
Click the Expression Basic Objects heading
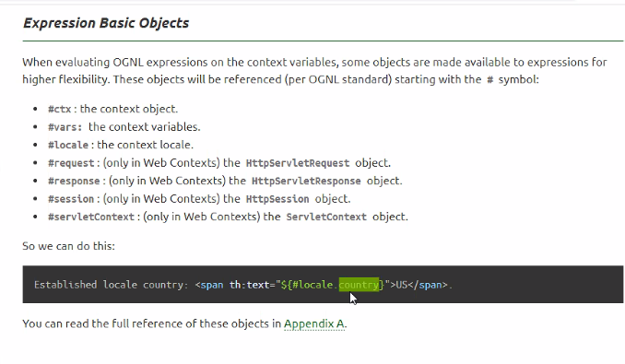[x=106, y=23]
